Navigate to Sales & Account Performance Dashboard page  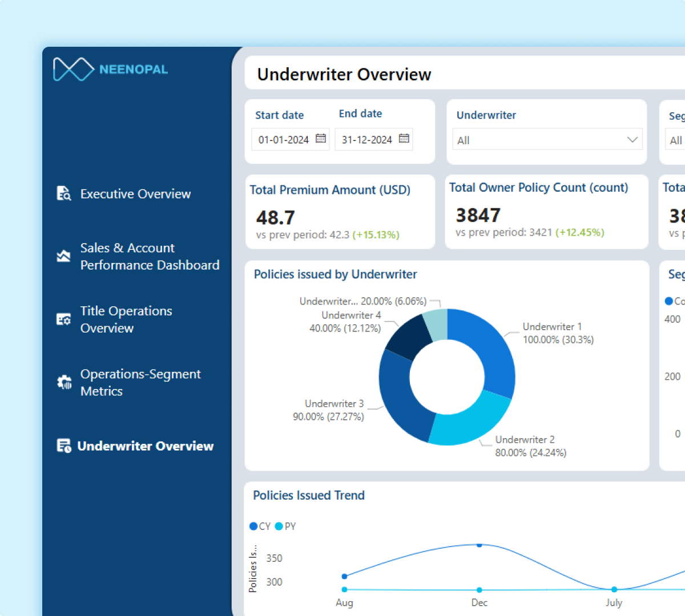150,256
